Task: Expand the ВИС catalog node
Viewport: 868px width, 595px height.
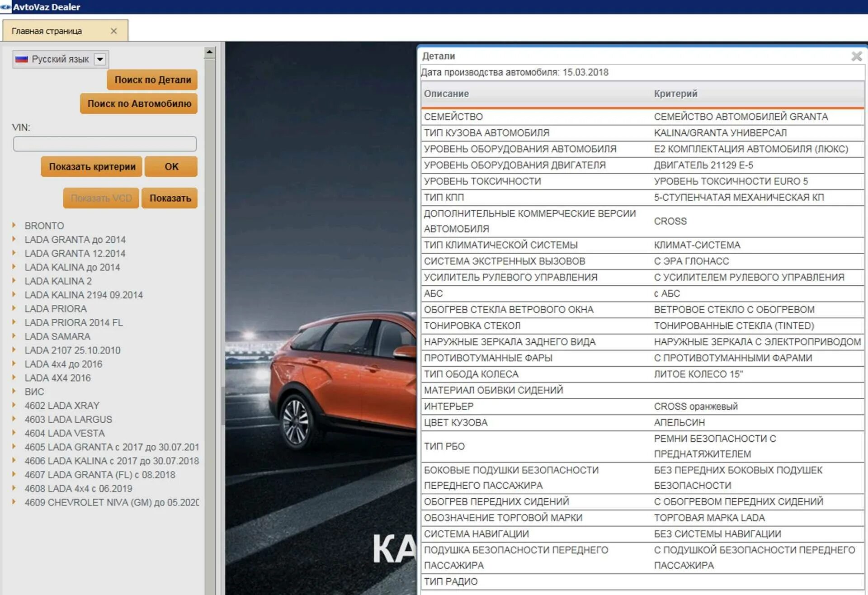Action: point(14,391)
